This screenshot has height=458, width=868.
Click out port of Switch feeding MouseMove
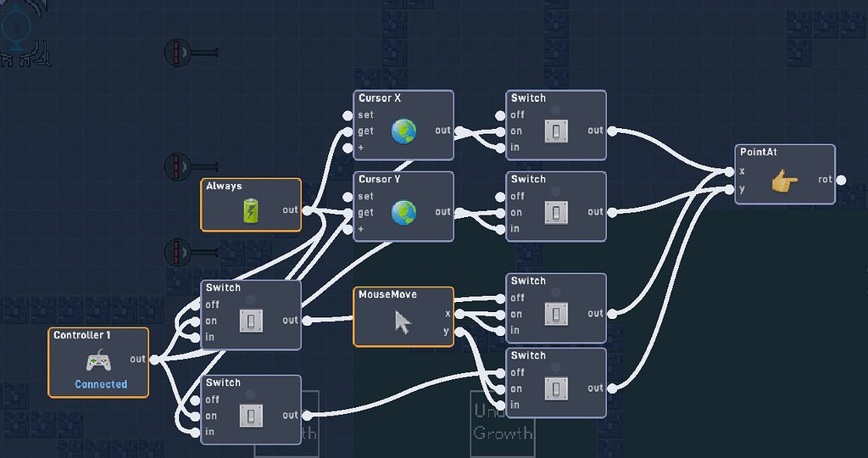[x=307, y=321]
